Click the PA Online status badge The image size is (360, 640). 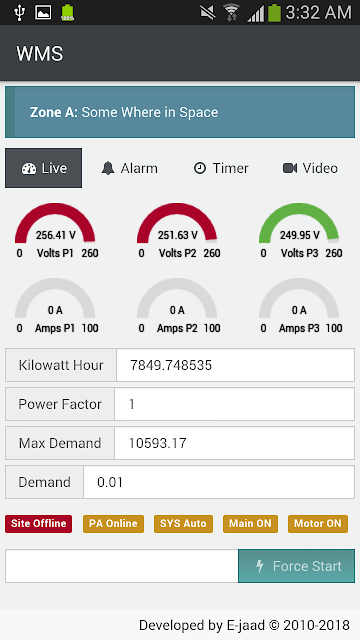113,524
